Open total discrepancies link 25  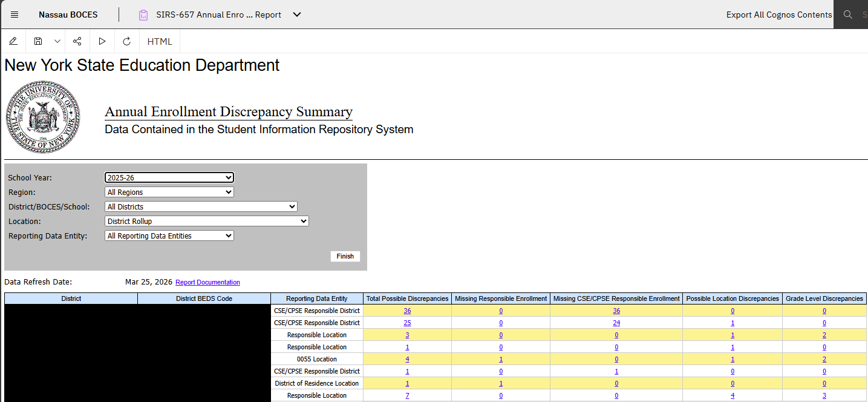[x=407, y=323]
